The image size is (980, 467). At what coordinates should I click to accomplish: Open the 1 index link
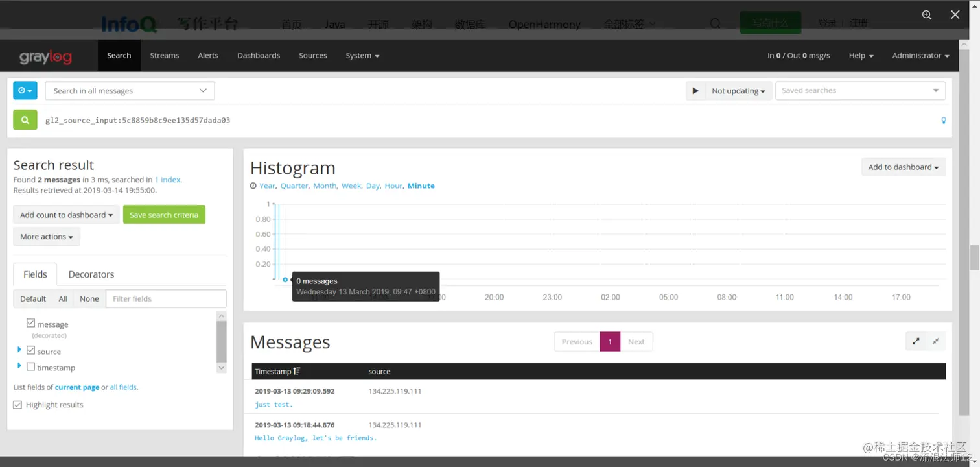click(x=168, y=180)
